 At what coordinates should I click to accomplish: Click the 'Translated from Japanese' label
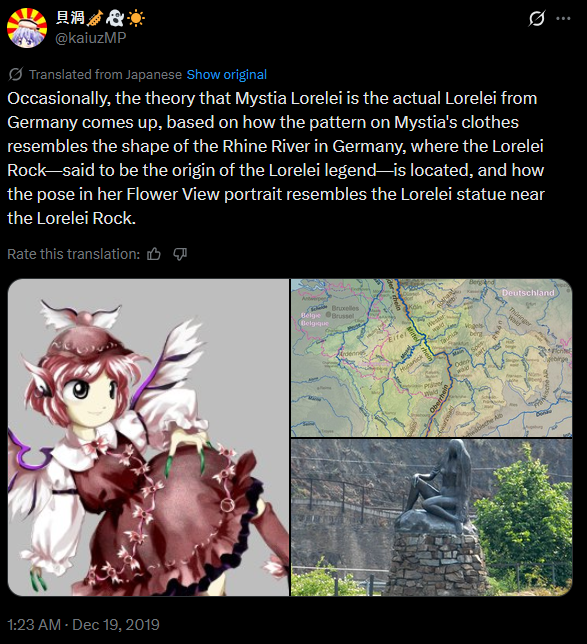coord(105,74)
